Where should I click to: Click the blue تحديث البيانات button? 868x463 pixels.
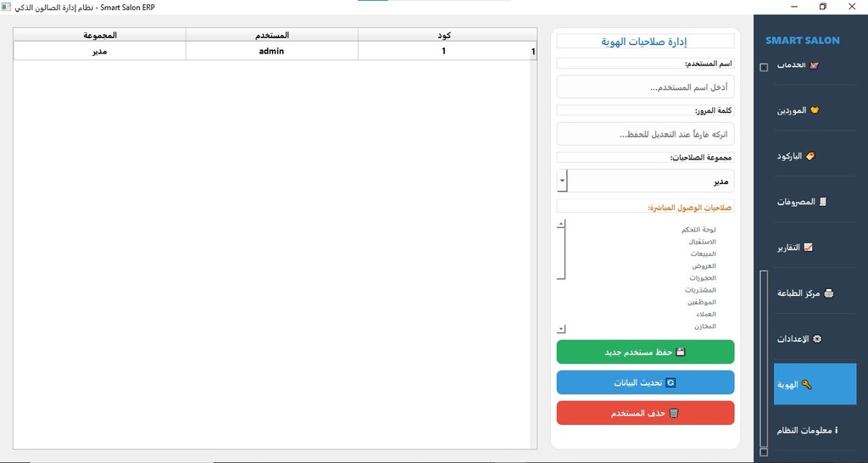645,382
